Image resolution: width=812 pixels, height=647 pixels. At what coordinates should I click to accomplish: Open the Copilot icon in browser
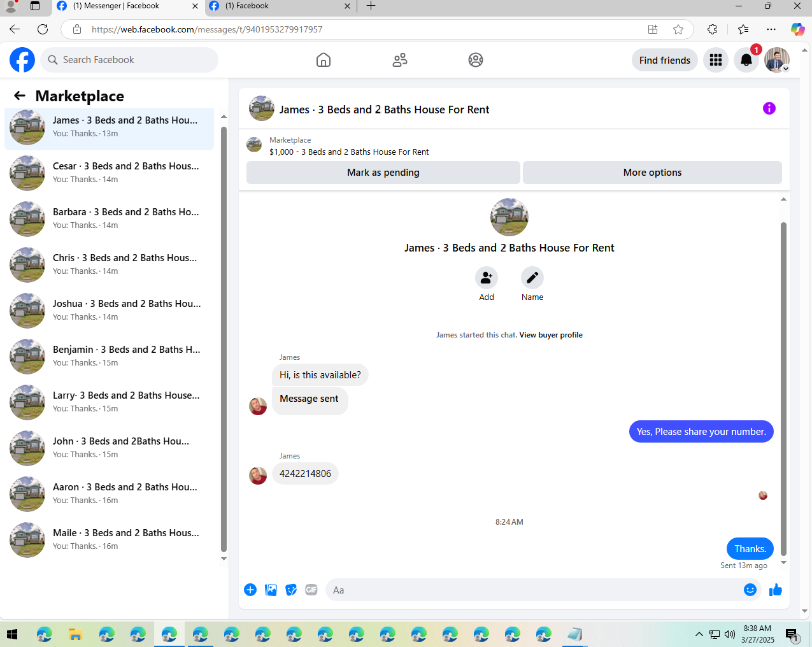pyautogui.click(x=797, y=29)
